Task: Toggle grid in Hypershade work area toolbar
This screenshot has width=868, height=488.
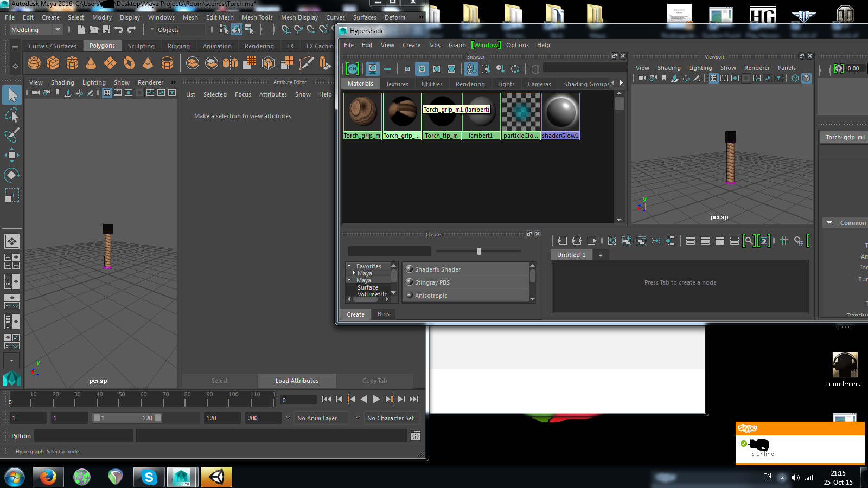Action: click(x=784, y=241)
